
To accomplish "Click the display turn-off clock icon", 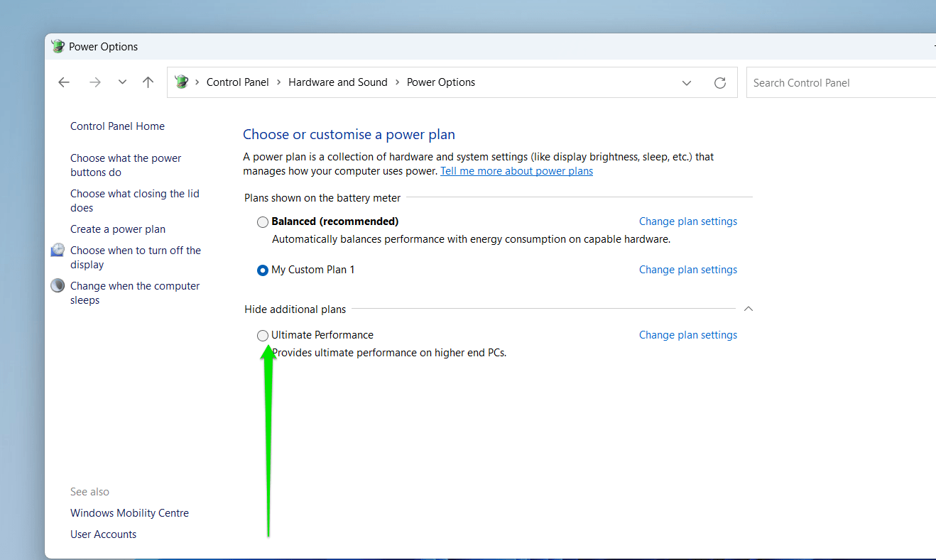I will point(58,250).
